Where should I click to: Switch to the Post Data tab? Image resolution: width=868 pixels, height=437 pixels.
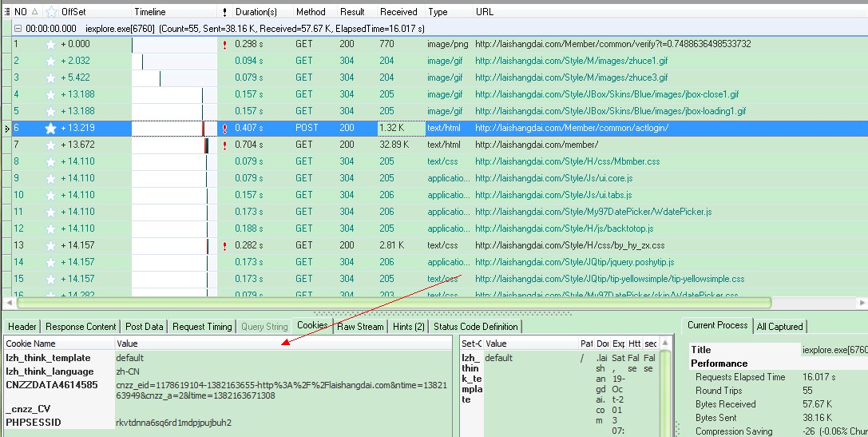[x=145, y=327]
